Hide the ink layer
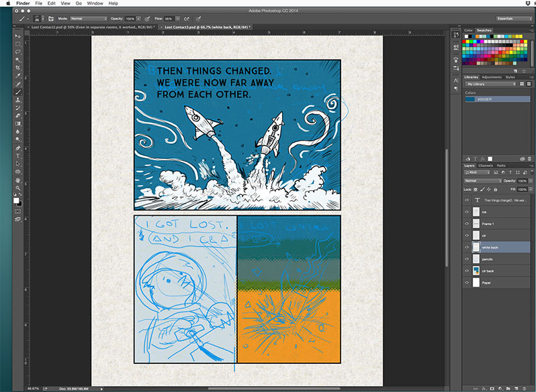This screenshot has width=536, height=392. click(467, 212)
